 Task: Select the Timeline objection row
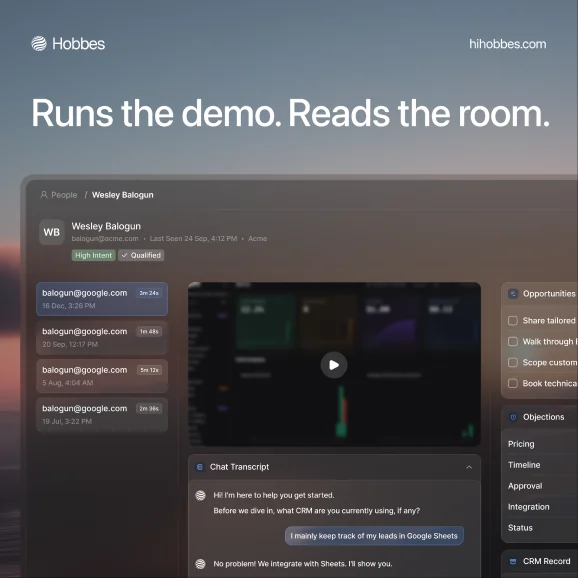[540, 465]
